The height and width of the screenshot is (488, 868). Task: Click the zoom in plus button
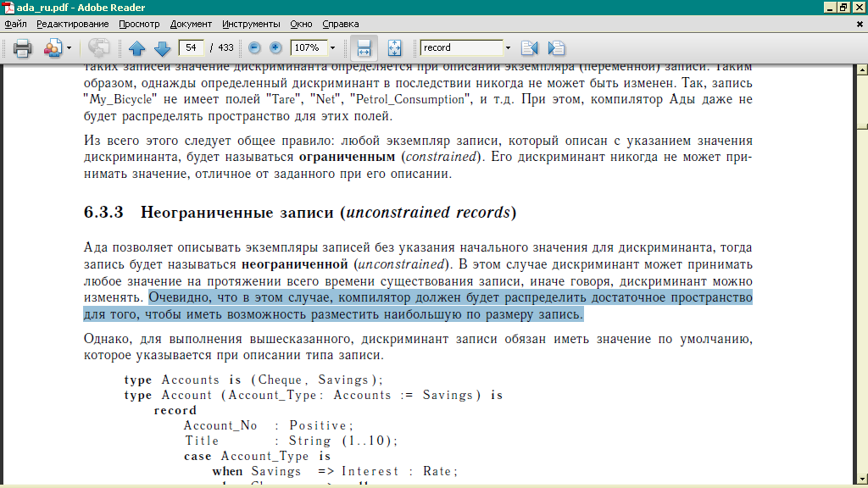(275, 48)
